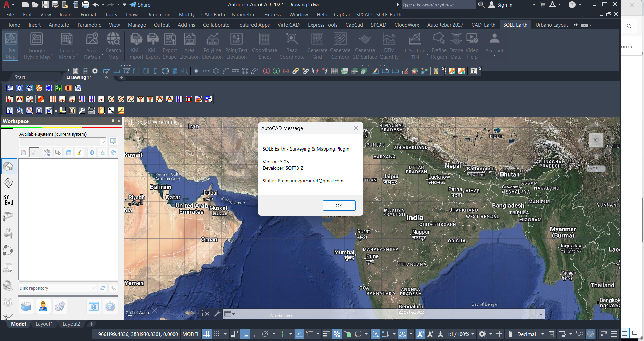Click the user profile icon in Workspace panel
This screenshot has width=644, height=341.
tap(43, 306)
